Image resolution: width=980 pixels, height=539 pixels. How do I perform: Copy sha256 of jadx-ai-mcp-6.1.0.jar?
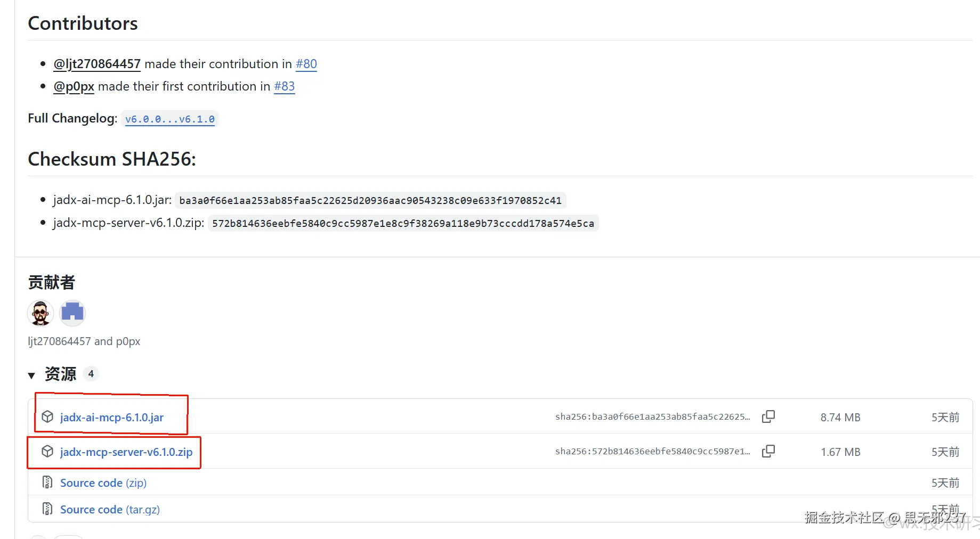(x=768, y=416)
